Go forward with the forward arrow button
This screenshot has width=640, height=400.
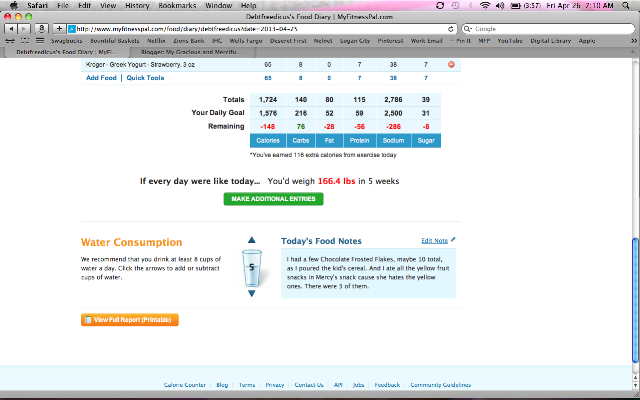click(x=24, y=29)
